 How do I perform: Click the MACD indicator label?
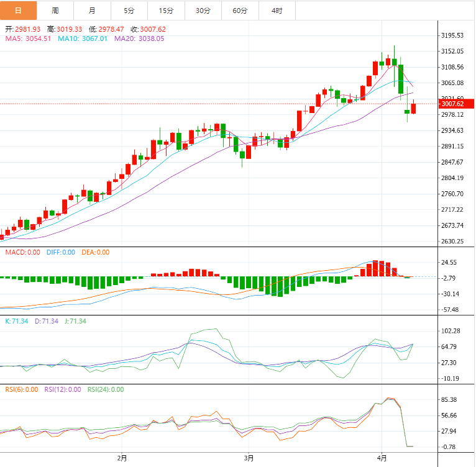coord(23,253)
